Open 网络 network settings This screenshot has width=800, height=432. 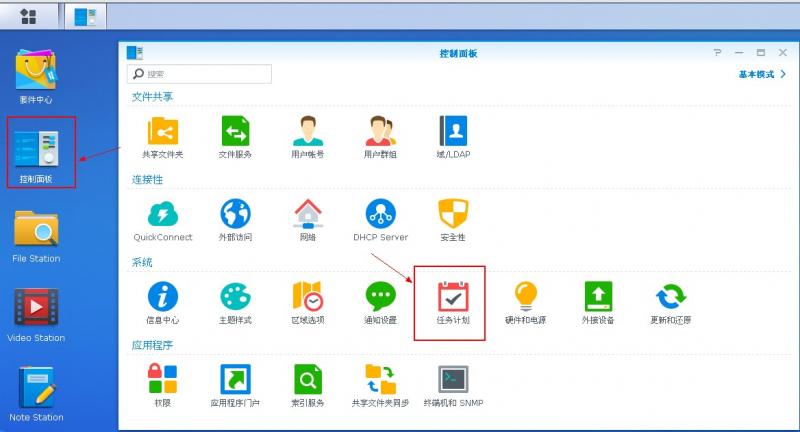point(308,220)
